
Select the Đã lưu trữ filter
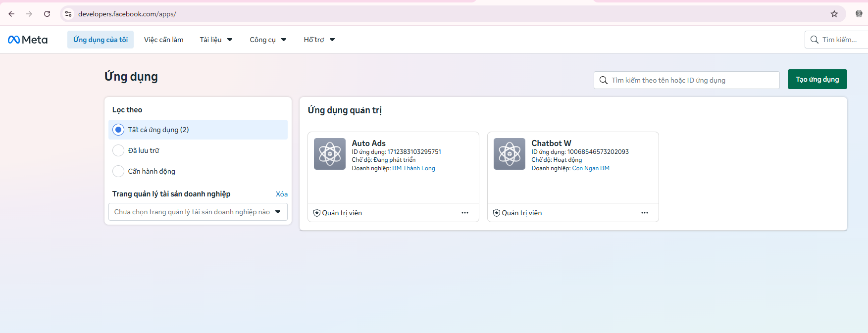click(x=198, y=150)
